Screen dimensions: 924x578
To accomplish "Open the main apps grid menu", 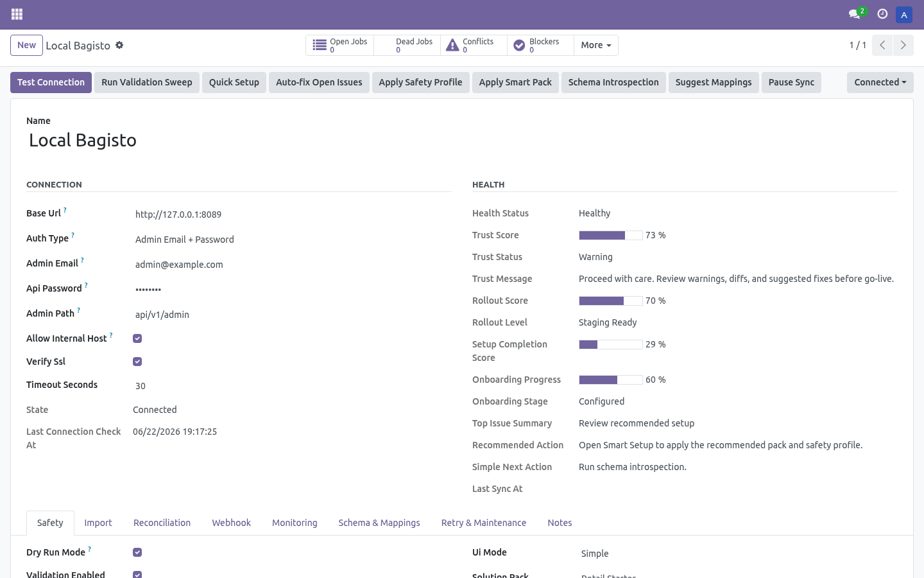I will pyautogui.click(x=17, y=14).
